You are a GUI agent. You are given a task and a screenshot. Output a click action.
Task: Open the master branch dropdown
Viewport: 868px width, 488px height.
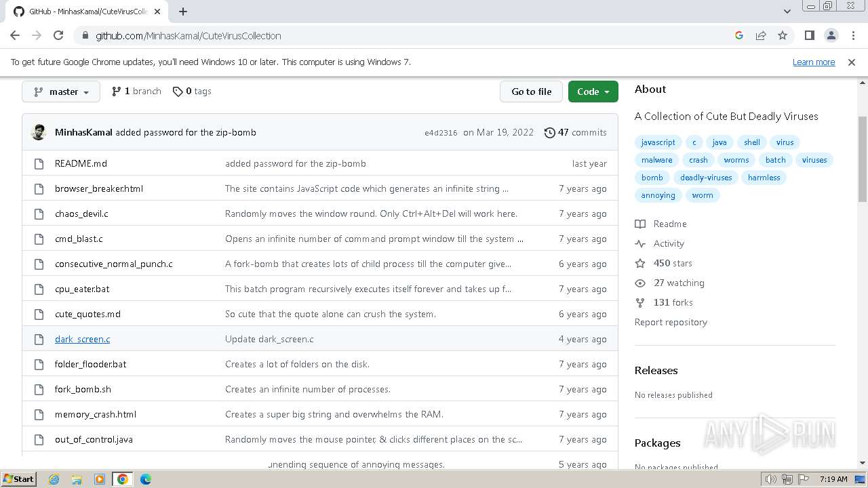tap(61, 91)
